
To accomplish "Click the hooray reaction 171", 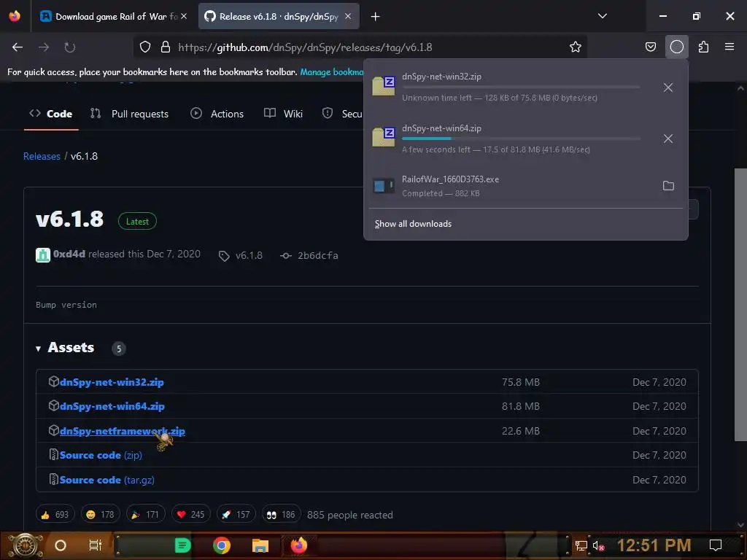I will click(x=145, y=515).
